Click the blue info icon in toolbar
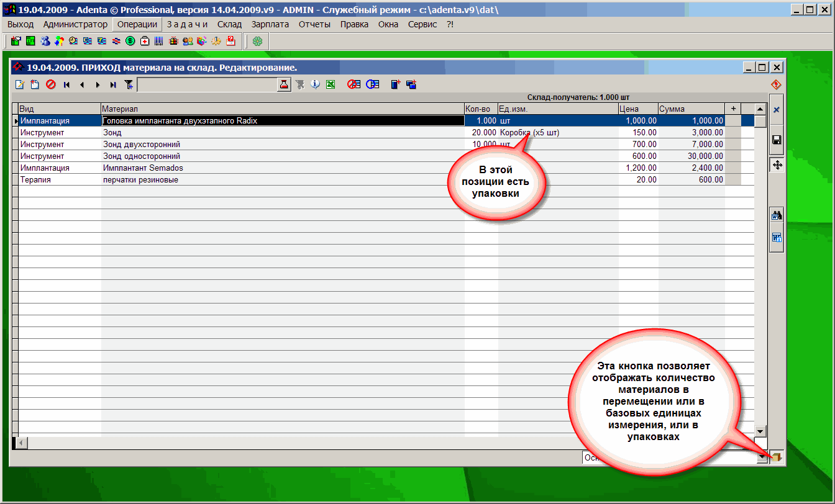 click(x=315, y=84)
